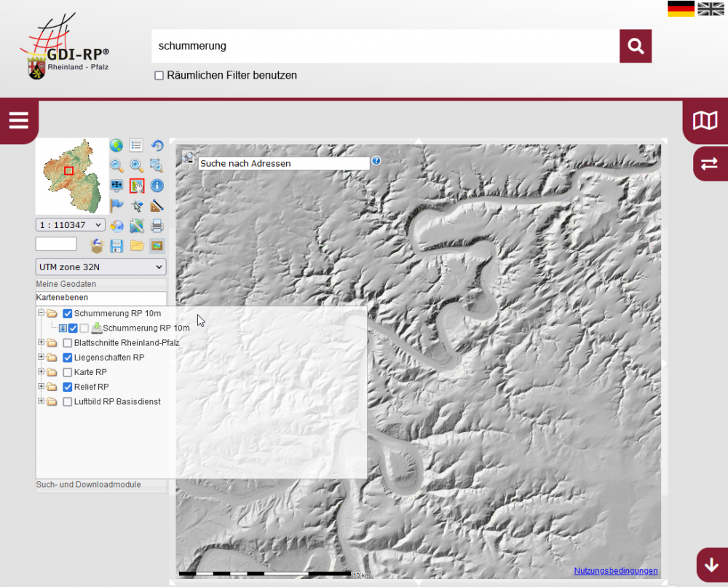Viewport: 728px width, 587px height.
Task: Click the printer icon to print map
Action: pyautogui.click(x=157, y=226)
